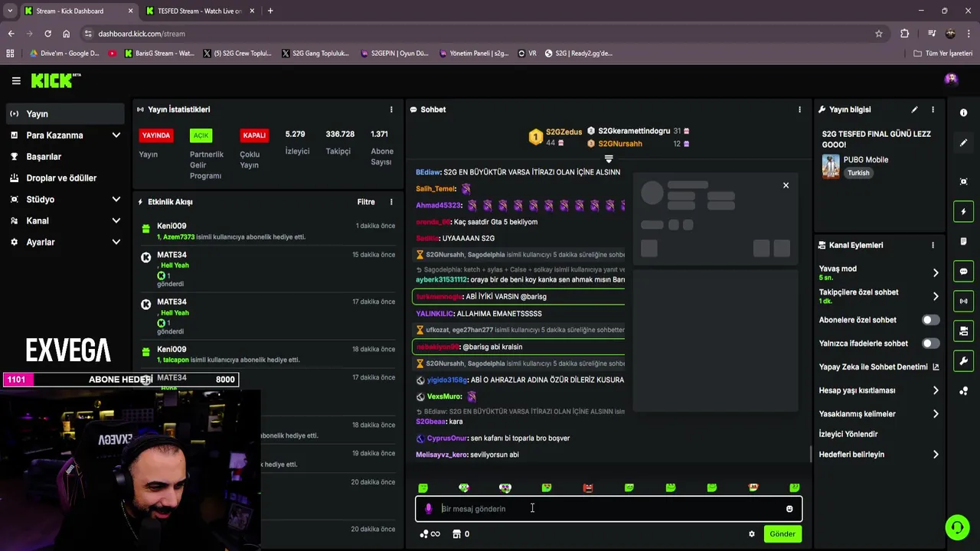Viewport: 980px width, 551px height.
Task: Toggle Yalnızca ifadelerle sohbet switch
Action: 930,344
